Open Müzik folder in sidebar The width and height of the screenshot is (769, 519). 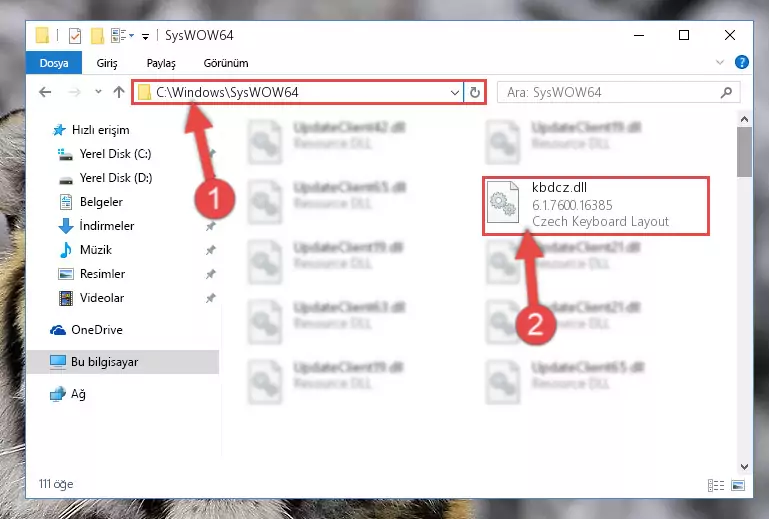coord(85,250)
